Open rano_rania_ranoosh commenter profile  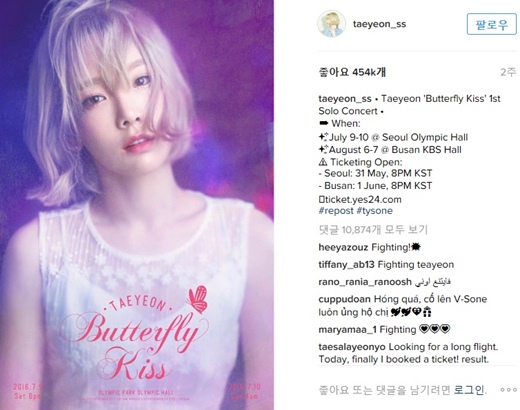365,282
